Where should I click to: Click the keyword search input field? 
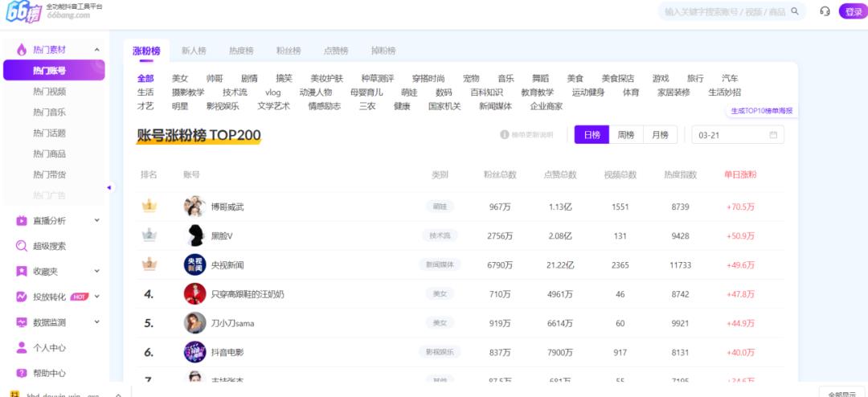(723, 11)
